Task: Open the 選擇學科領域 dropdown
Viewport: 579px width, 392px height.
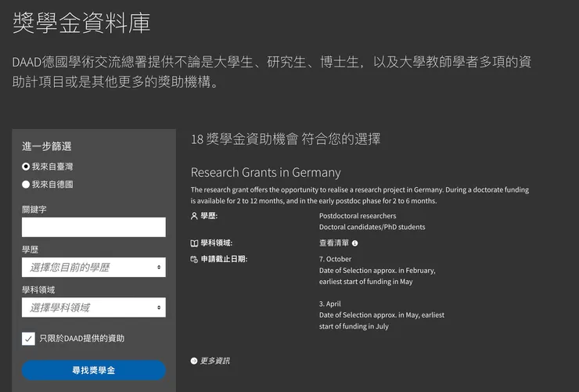Action: point(94,307)
